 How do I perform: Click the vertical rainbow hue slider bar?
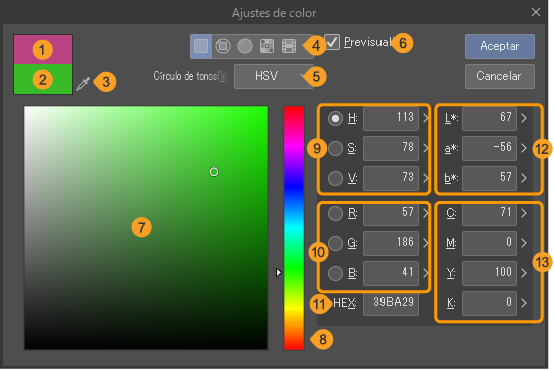click(x=294, y=228)
